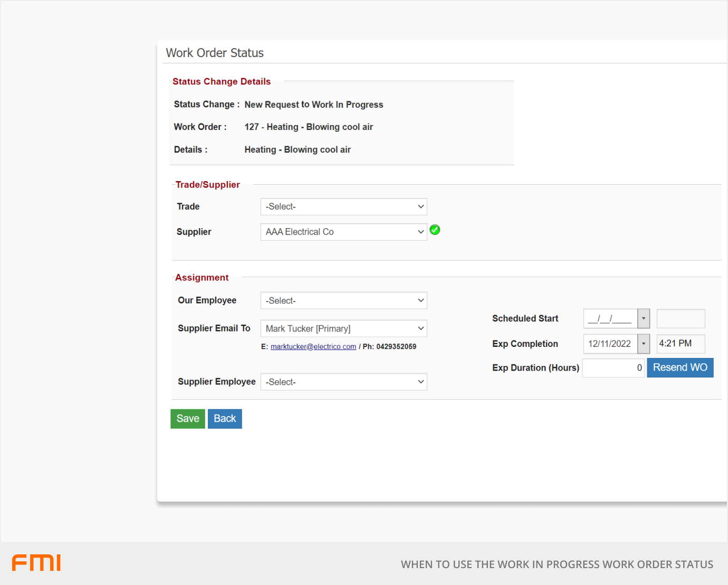Expand the Trade dropdown
The height and width of the screenshot is (585, 728).
[x=343, y=207]
